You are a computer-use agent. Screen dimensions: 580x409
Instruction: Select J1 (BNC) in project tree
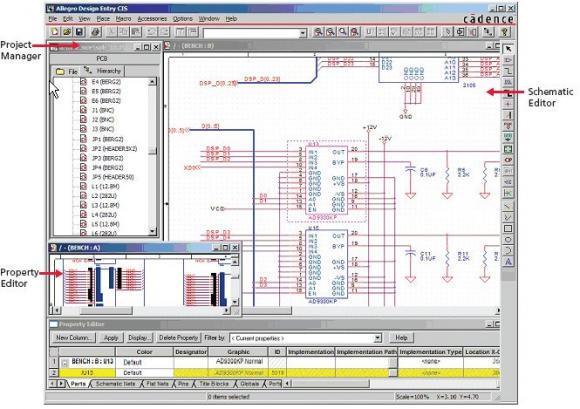(x=103, y=110)
